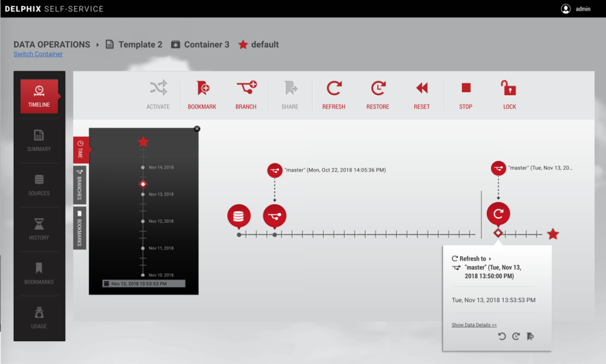
Task: Switch to the BOOKMARKS tab
Action: click(79, 230)
